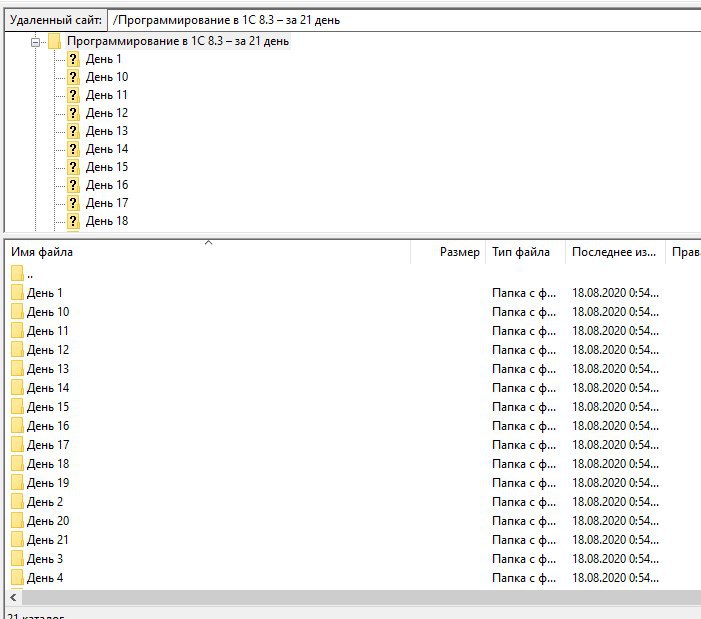Select День 14 in the remote tree
Screen dimensions: 701x619
[x=107, y=149]
